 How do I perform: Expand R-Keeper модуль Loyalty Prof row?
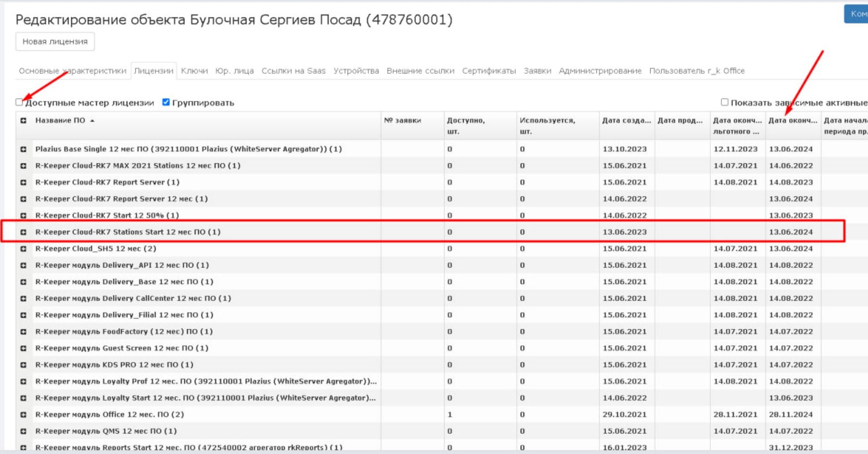click(23, 381)
